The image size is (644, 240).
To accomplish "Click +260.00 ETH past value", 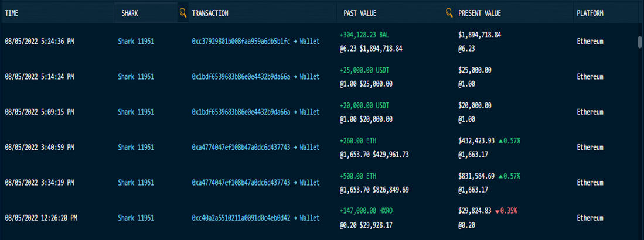I will (357, 140).
